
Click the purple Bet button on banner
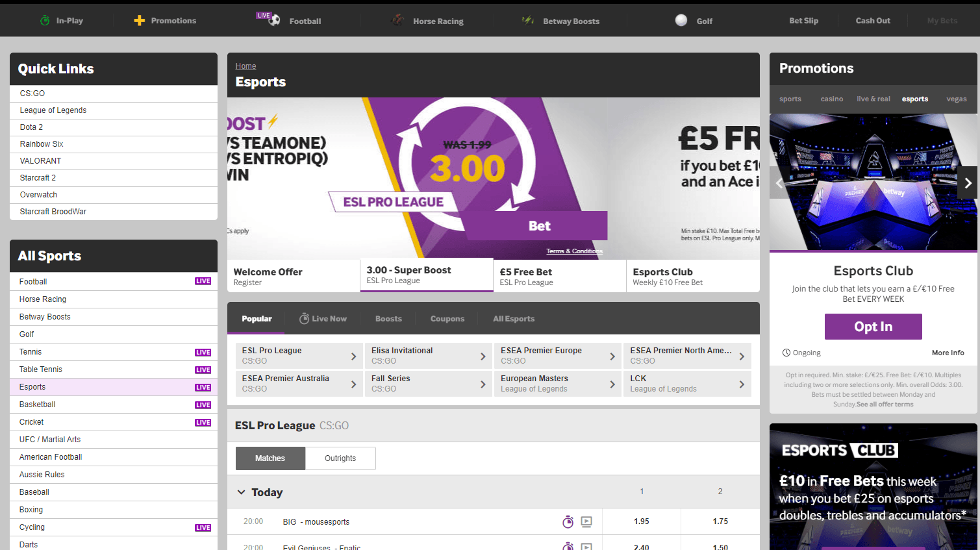click(539, 226)
